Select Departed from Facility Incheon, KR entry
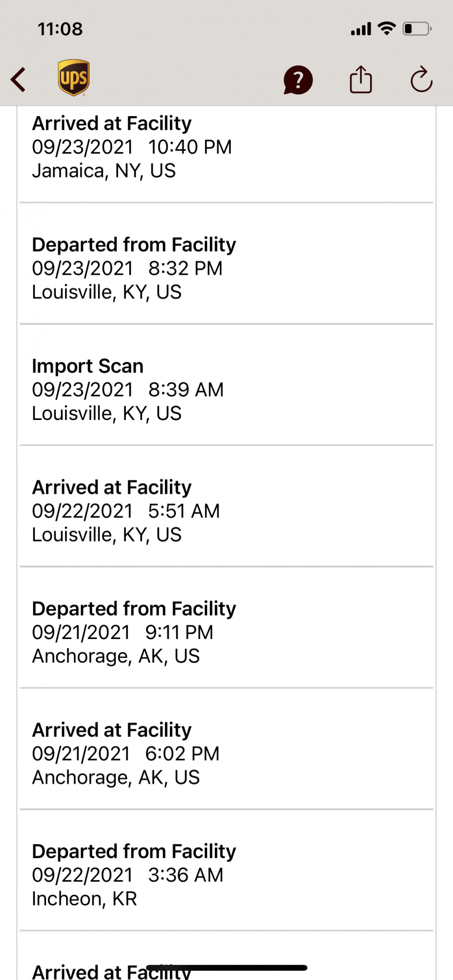Viewport: 453px width, 980px height. pos(226,875)
